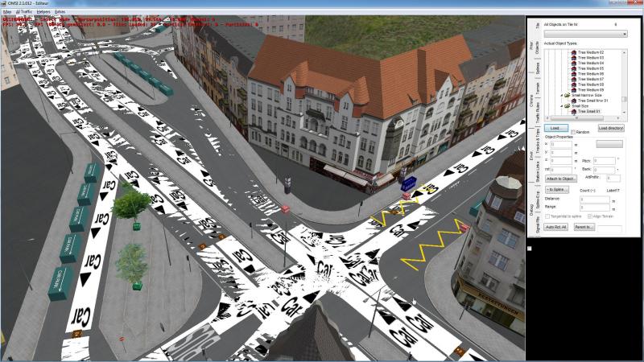The height and width of the screenshot is (362, 644).
Task: Switch to the Tile side tab
Action: point(537,25)
